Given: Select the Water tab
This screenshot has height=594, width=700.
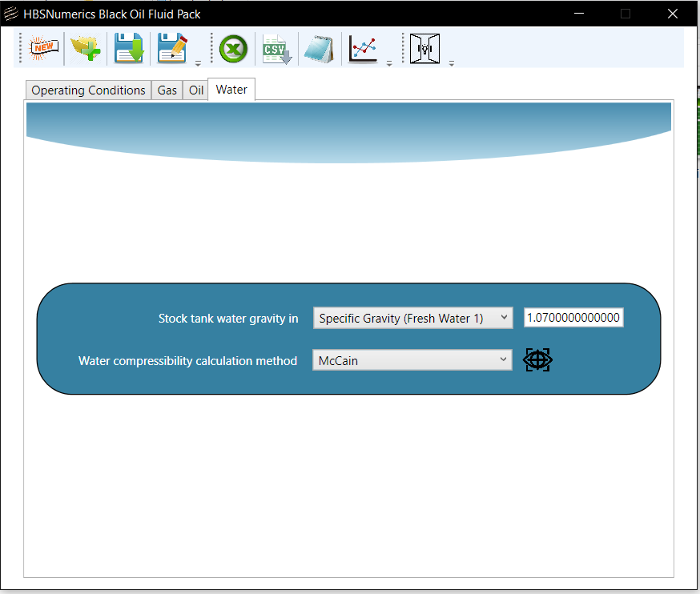Looking at the screenshot, I should 231,89.
